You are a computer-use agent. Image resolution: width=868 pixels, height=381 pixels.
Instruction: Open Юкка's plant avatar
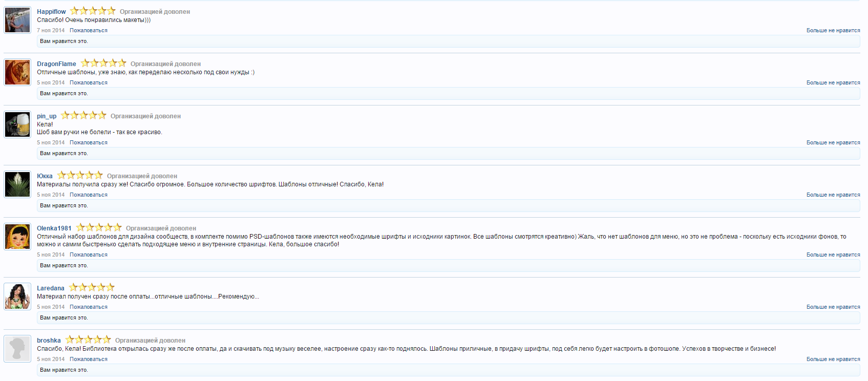(17, 184)
